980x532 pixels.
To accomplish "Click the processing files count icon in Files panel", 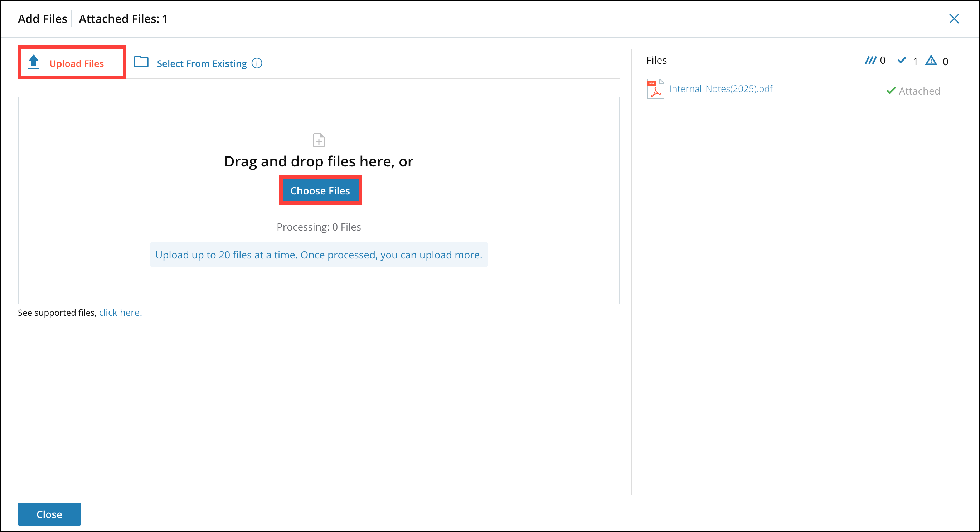I will [x=872, y=60].
